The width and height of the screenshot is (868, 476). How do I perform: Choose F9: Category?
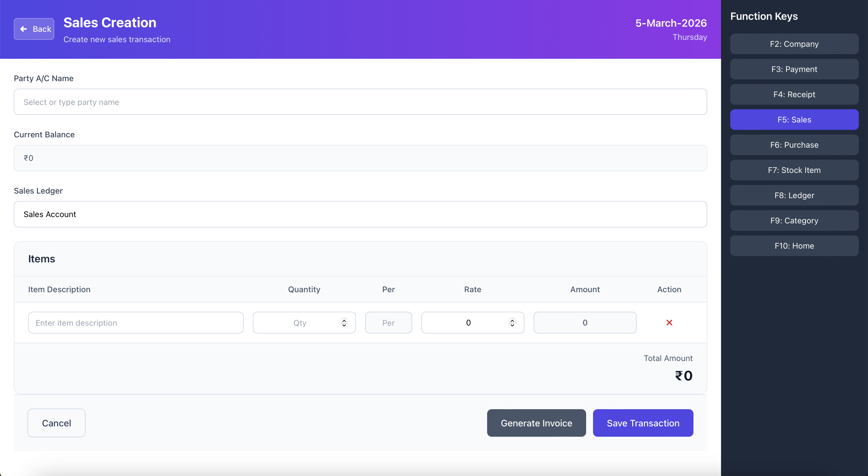pos(794,221)
